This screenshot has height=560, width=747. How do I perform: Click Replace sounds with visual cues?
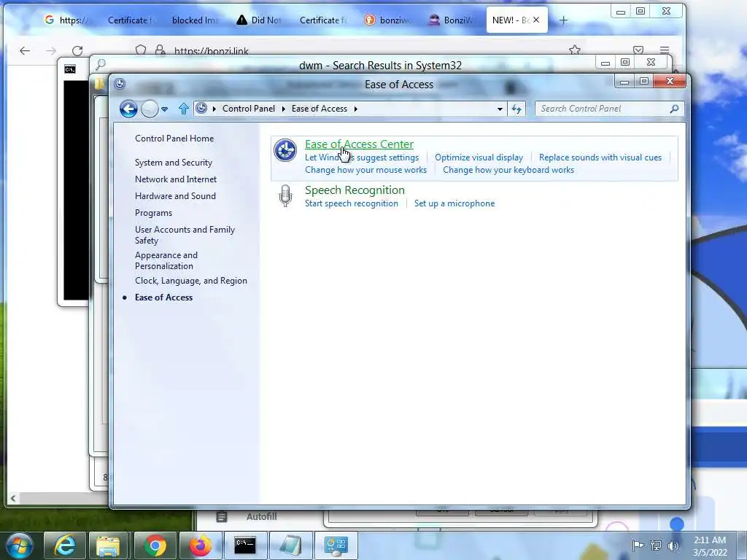click(600, 157)
